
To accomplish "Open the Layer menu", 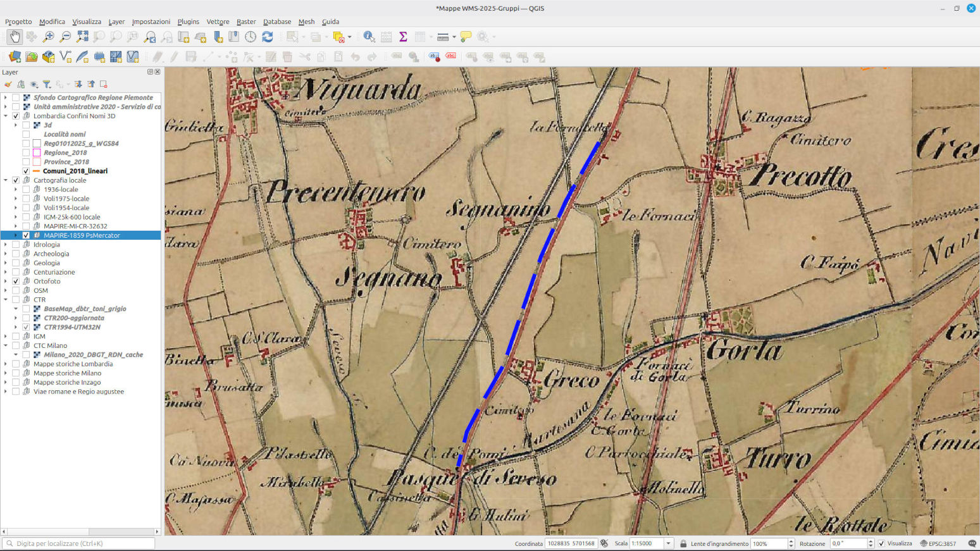I will (x=116, y=22).
